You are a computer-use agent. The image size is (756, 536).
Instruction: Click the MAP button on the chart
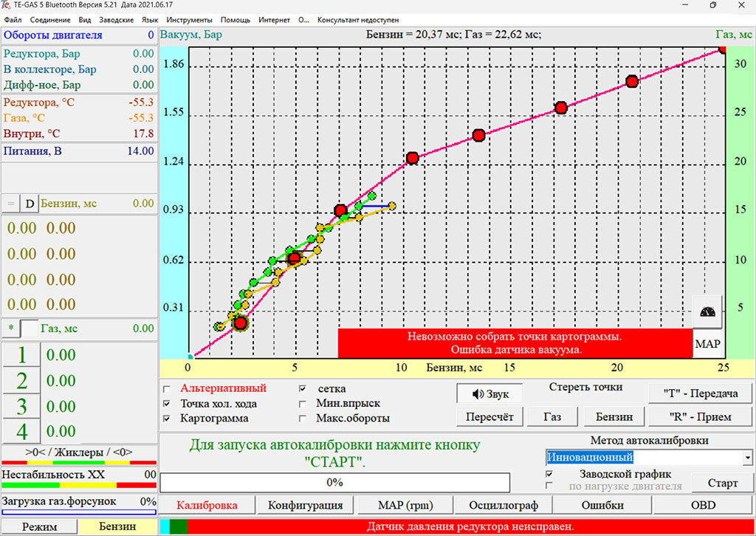click(707, 344)
